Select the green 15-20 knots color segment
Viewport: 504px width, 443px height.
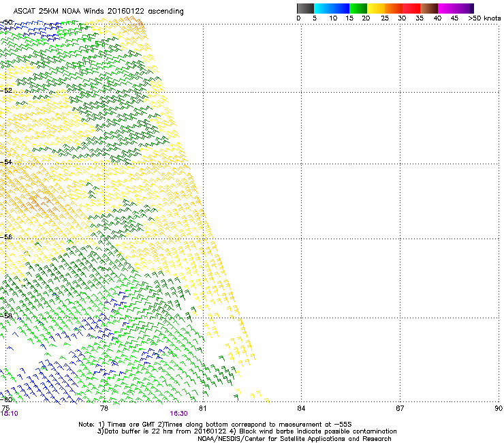tap(358, 8)
